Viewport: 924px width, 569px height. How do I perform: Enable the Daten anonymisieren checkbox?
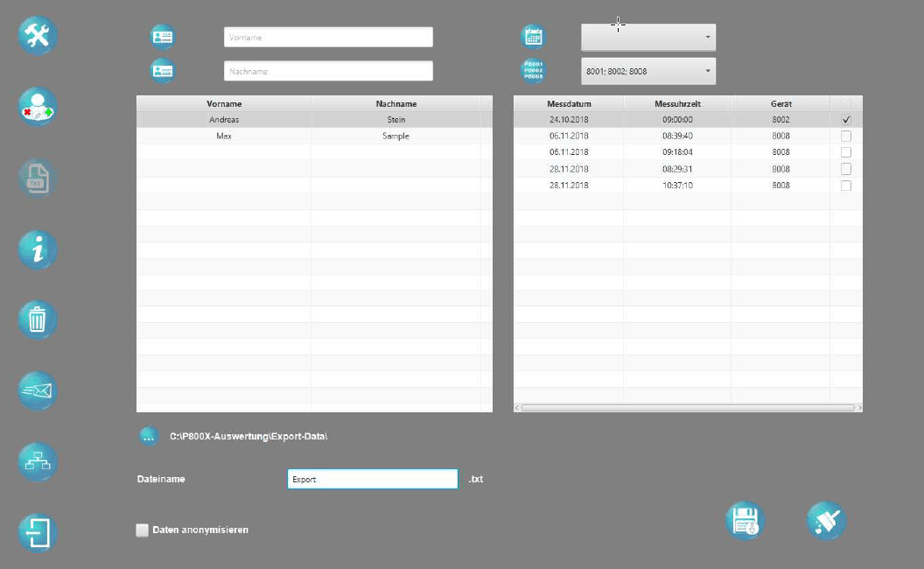coord(143,530)
